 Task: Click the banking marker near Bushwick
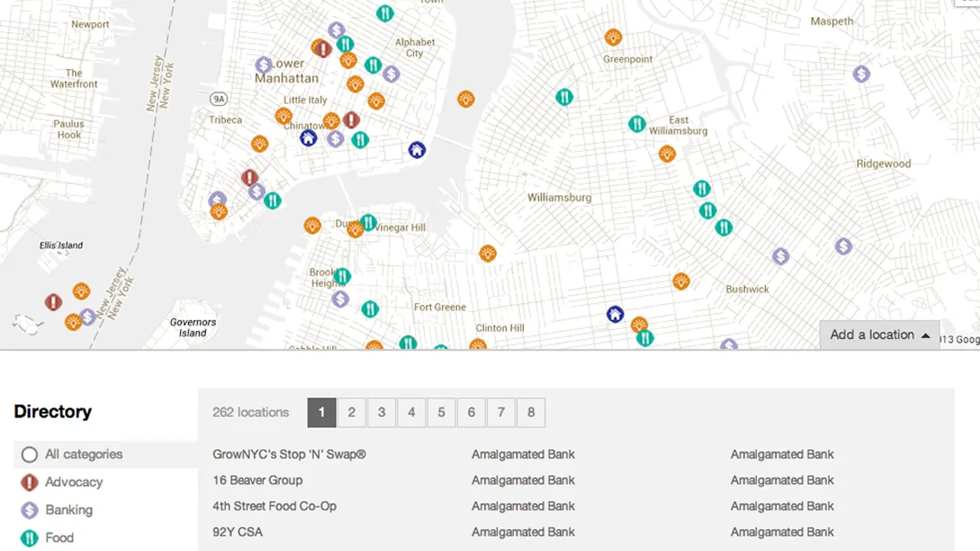(x=780, y=256)
